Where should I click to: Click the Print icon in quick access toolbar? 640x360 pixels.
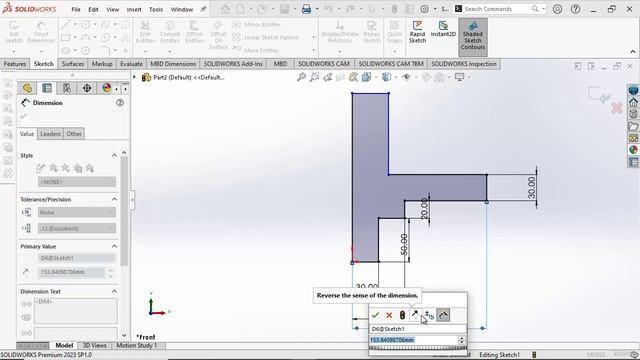[x=307, y=9]
